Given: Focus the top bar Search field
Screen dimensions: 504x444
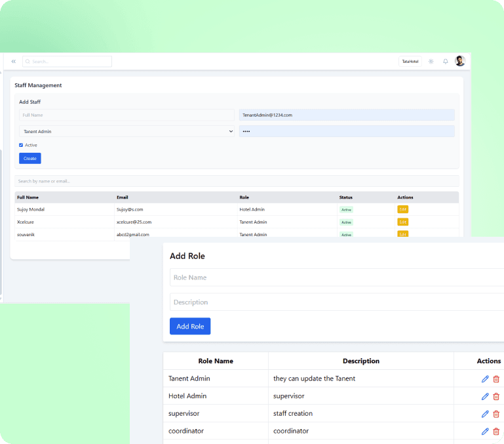Looking at the screenshot, I should [68, 62].
